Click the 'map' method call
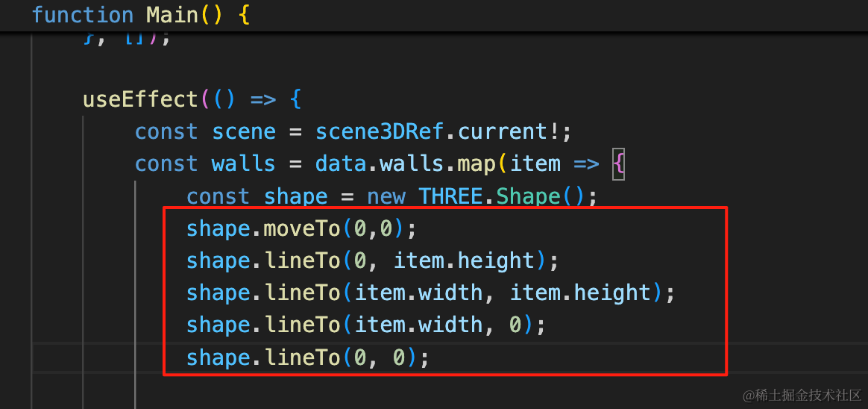 [478, 164]
